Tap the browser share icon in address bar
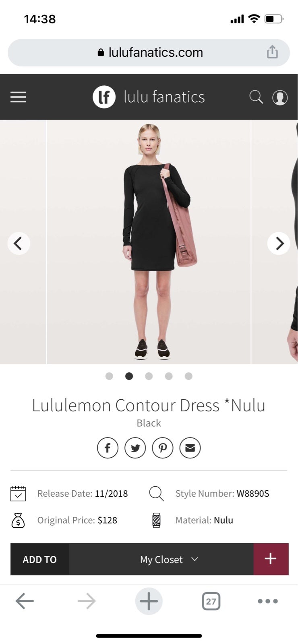The image size is (298, 644). [272, 52]
